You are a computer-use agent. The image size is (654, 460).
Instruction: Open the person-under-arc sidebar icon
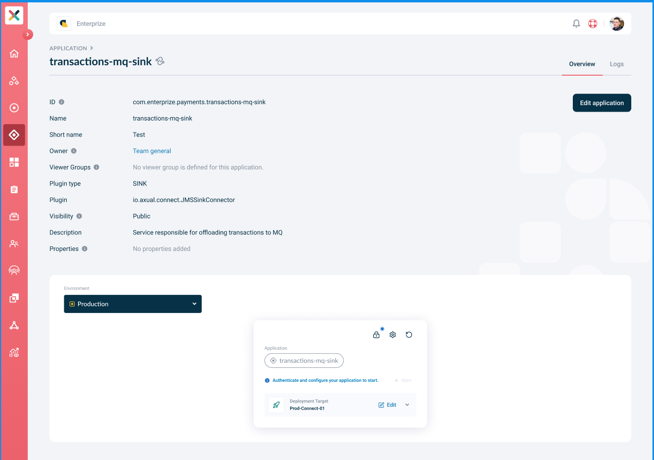tap(14, 271)
